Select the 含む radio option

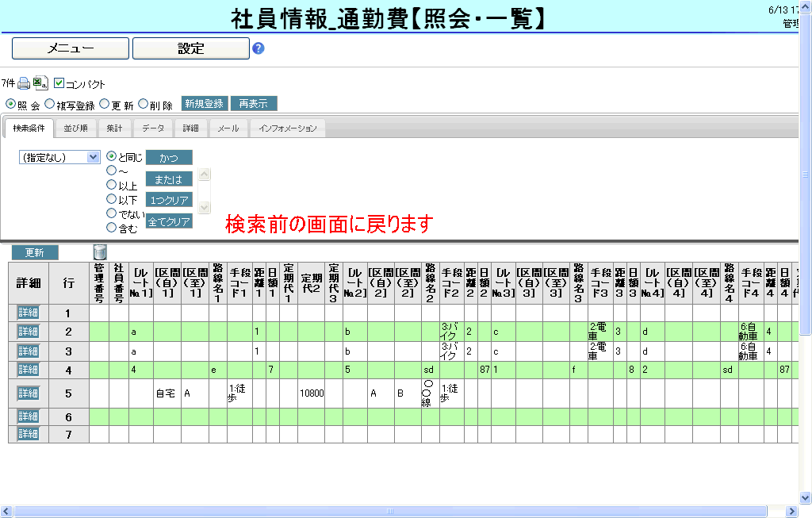point(112,228)
